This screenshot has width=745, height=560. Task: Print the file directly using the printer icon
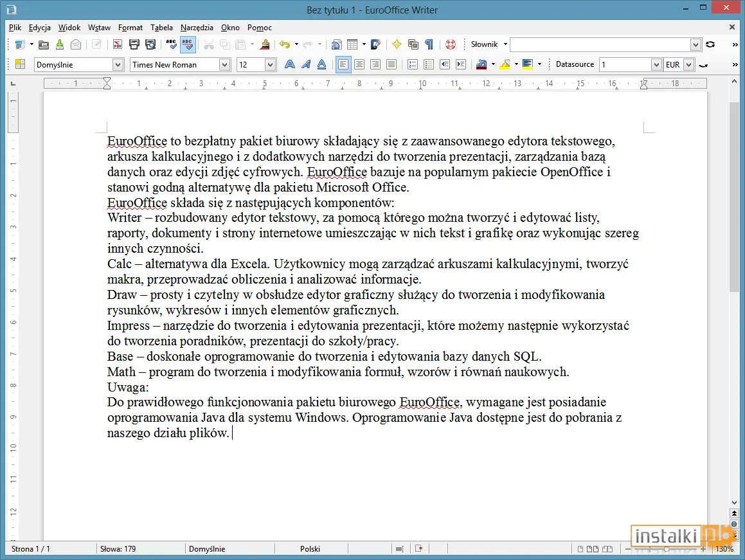[x=134, y=44]
